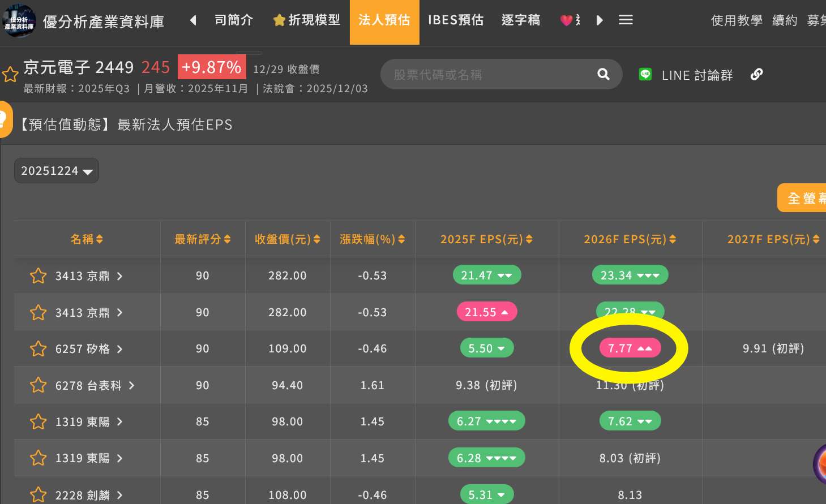Sort table by 最新評分 column
The image size is (826, 504).
(202, 239)
